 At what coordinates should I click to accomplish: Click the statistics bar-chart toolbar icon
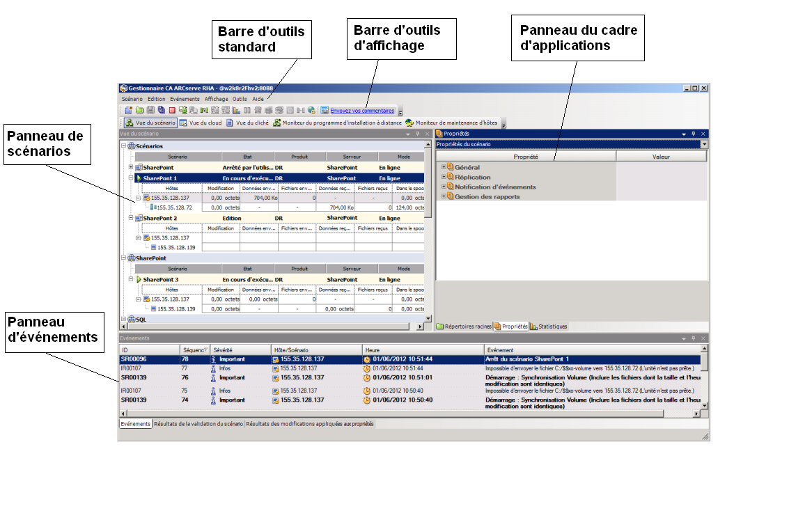click(x=236, y=111)
